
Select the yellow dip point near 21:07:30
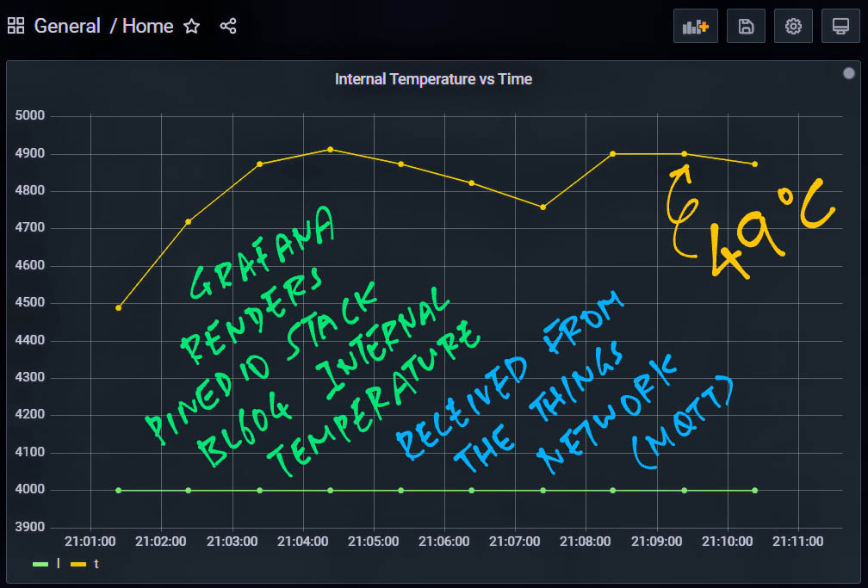[542, 207]
